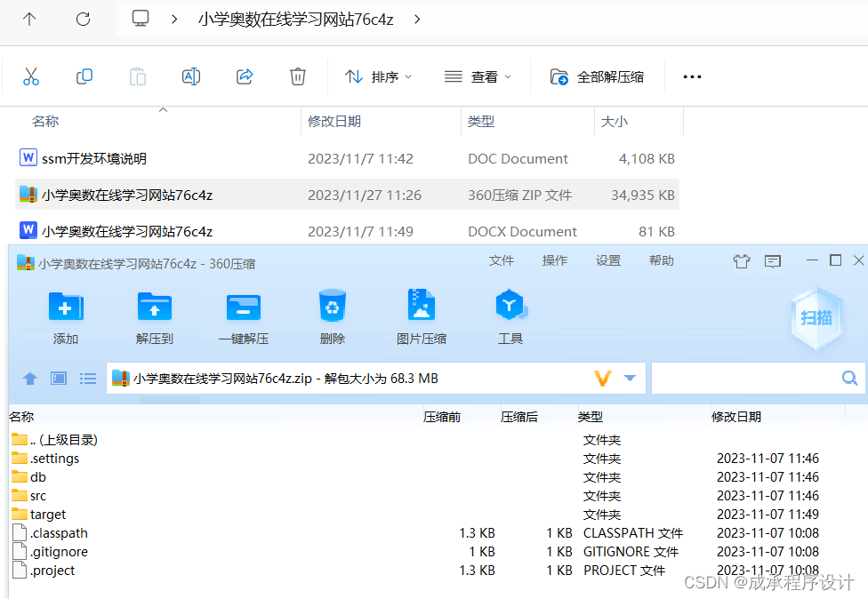868x599 pixels.
Task: Click the Share icon in Explorer toolbar
Action: click(x=244, y=76)
